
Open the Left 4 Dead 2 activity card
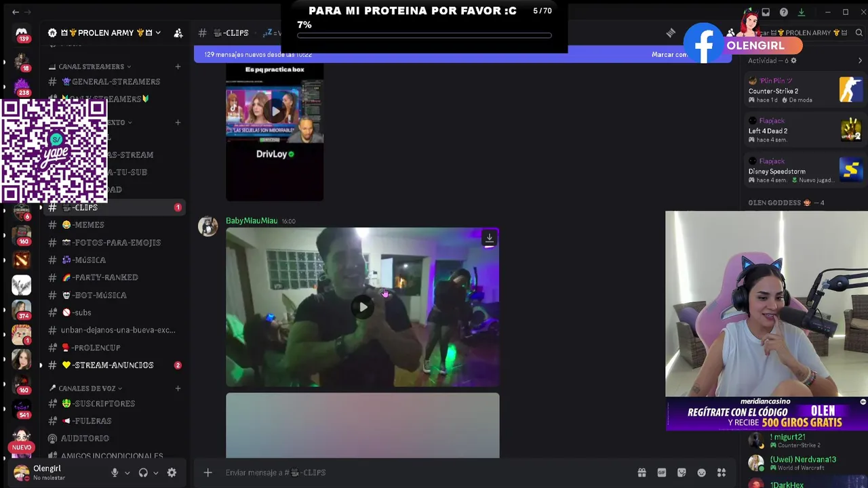click(805, 130)
